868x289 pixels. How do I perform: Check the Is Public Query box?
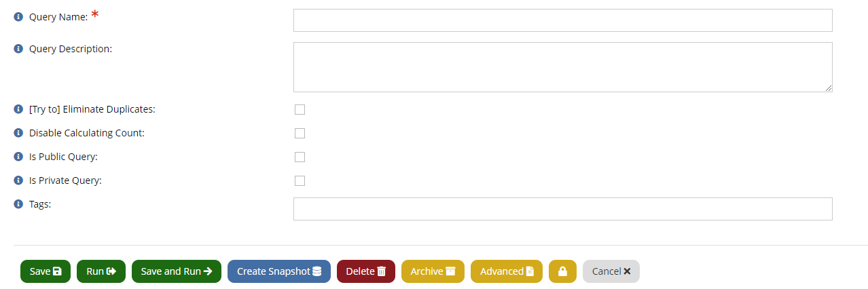300,157
